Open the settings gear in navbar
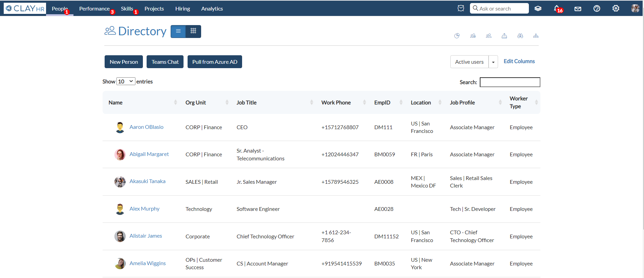The width and height of the screenshot is (644, 278). [616, 8]
